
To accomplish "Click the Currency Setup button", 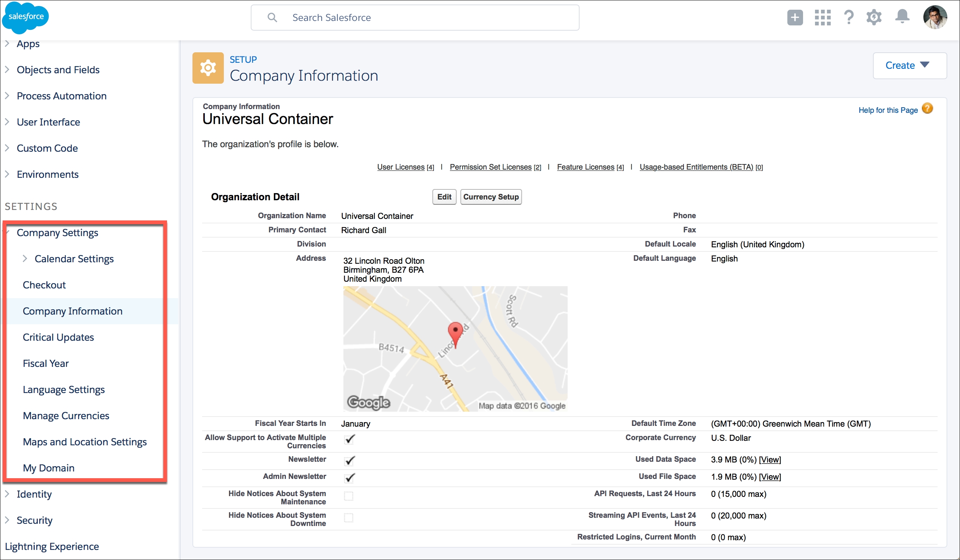I will (x=491, y=197).
